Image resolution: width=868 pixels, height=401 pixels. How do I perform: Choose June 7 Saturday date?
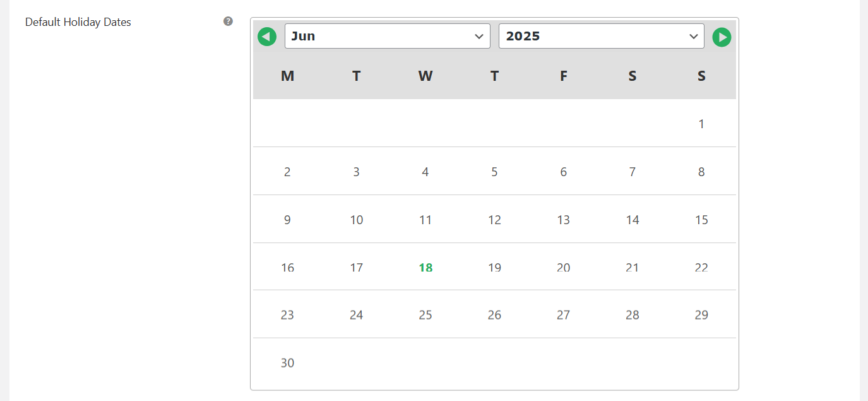633,172
